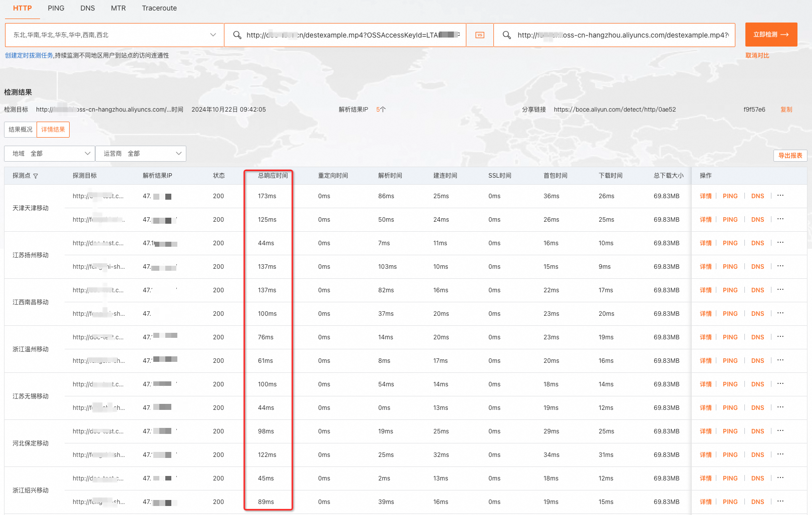The width and height of the screenshot is (812, 515).
Task: Click 取消对比 link
Action: (757, 56)
